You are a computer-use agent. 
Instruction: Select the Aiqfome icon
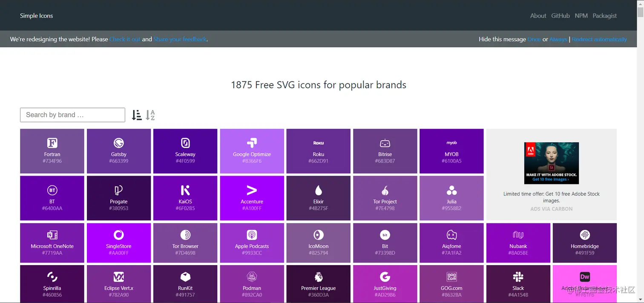click(x=451, y=235)
